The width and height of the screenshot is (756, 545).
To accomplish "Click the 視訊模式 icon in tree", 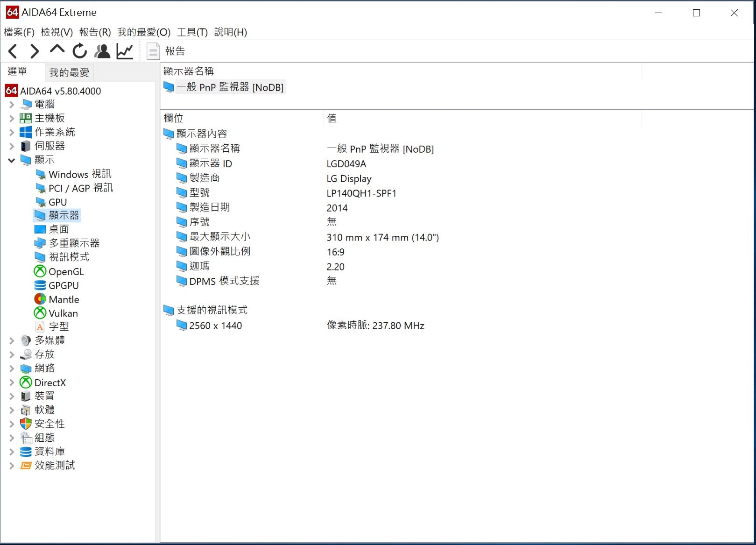I will (x=40, y=257).
